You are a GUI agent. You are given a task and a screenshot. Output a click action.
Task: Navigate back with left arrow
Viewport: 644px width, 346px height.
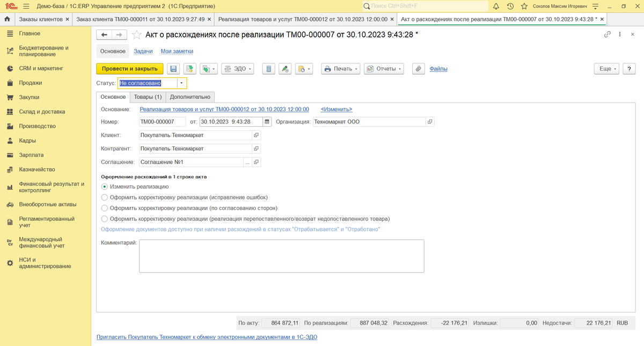coord(104,34)
